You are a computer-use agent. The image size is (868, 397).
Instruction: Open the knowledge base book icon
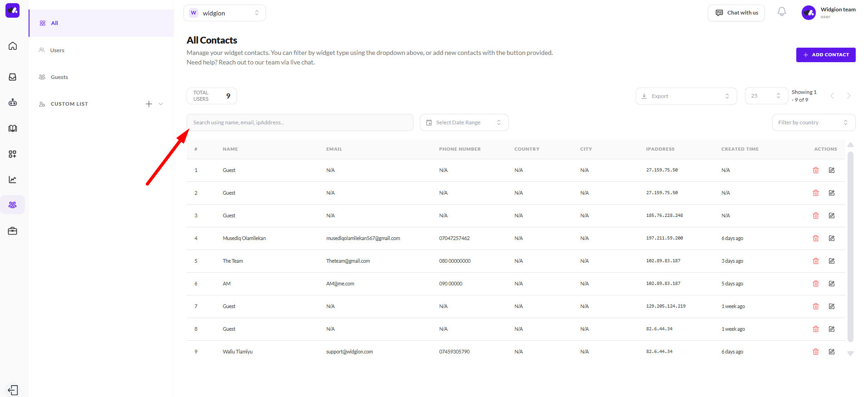[x=13, y=128]
